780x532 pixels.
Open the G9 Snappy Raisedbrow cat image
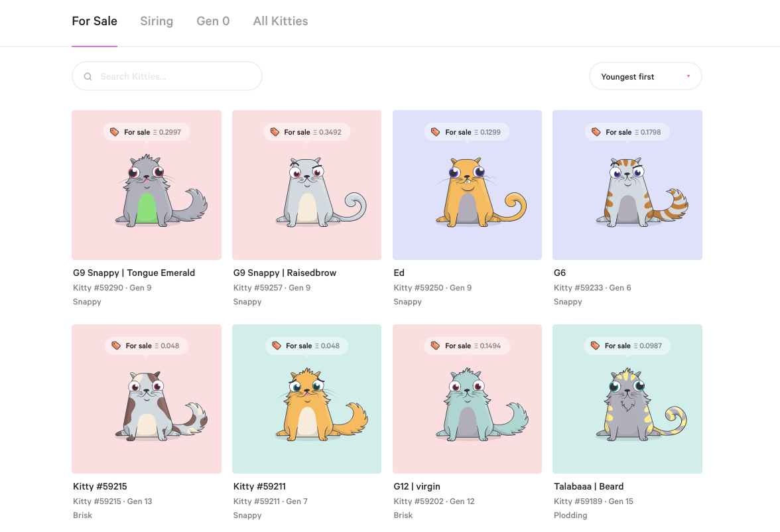coord(307,185)
